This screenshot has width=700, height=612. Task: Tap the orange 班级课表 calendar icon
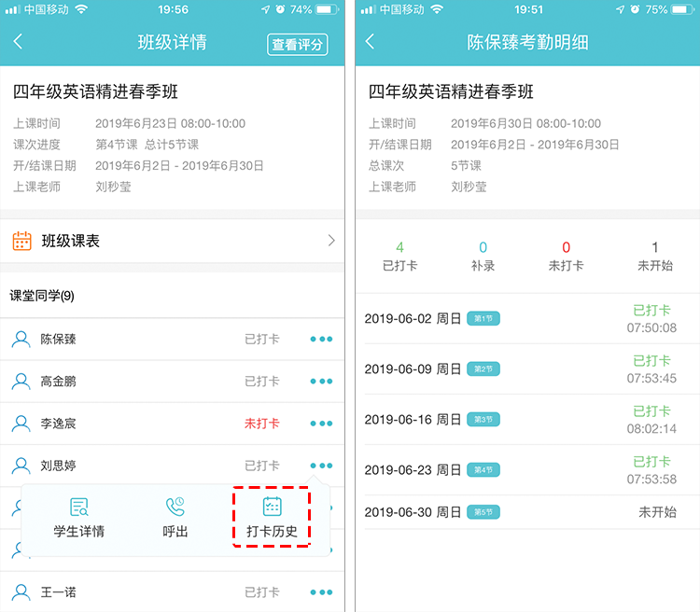[21, 241]
